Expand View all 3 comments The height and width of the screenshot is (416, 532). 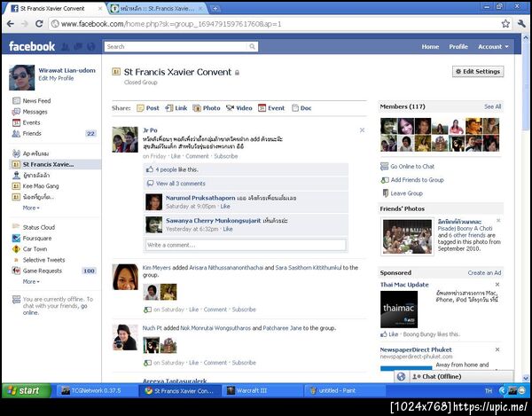tap(181, 184)
